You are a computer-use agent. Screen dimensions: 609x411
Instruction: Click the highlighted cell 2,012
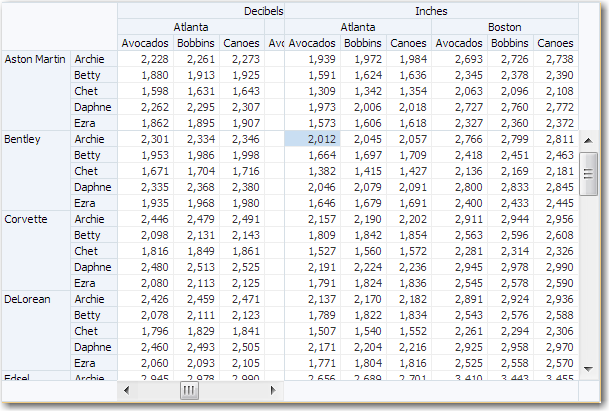click(312, 139)
